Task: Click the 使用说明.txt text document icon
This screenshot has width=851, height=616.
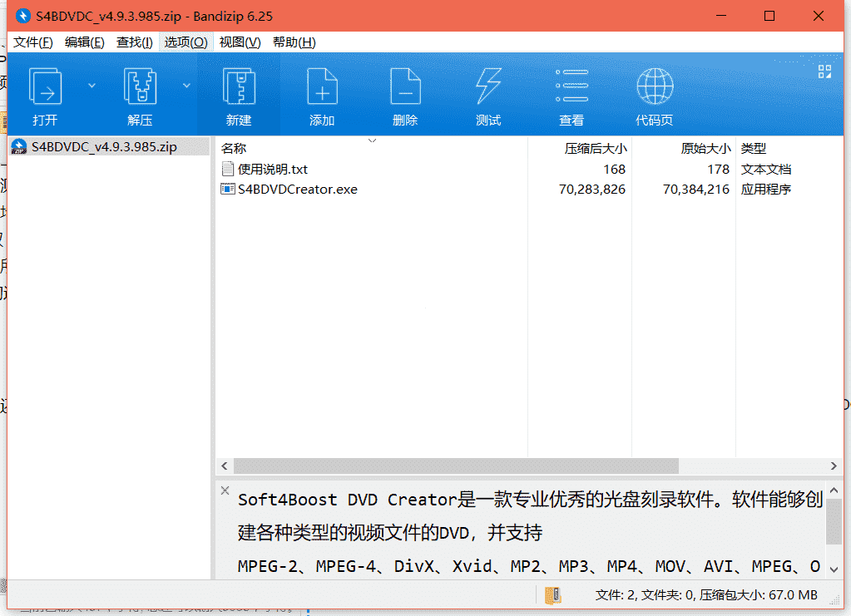Action: (228, 170)
